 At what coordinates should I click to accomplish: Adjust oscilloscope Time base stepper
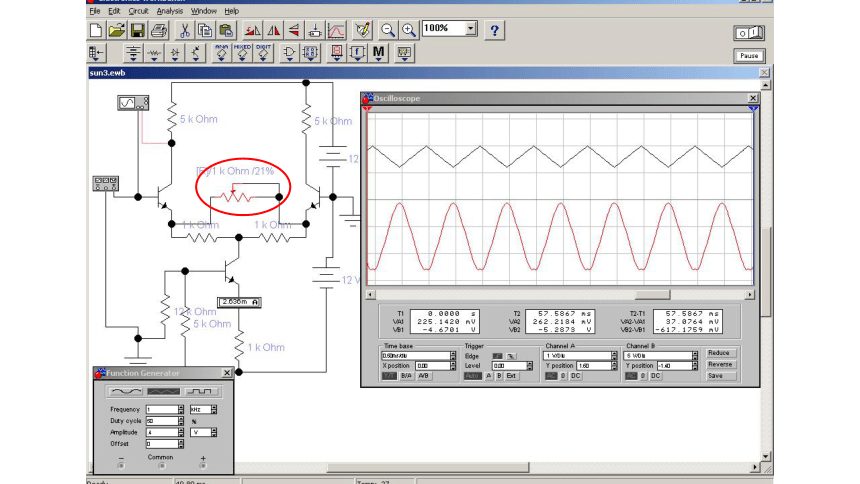[x=453, y=356]
